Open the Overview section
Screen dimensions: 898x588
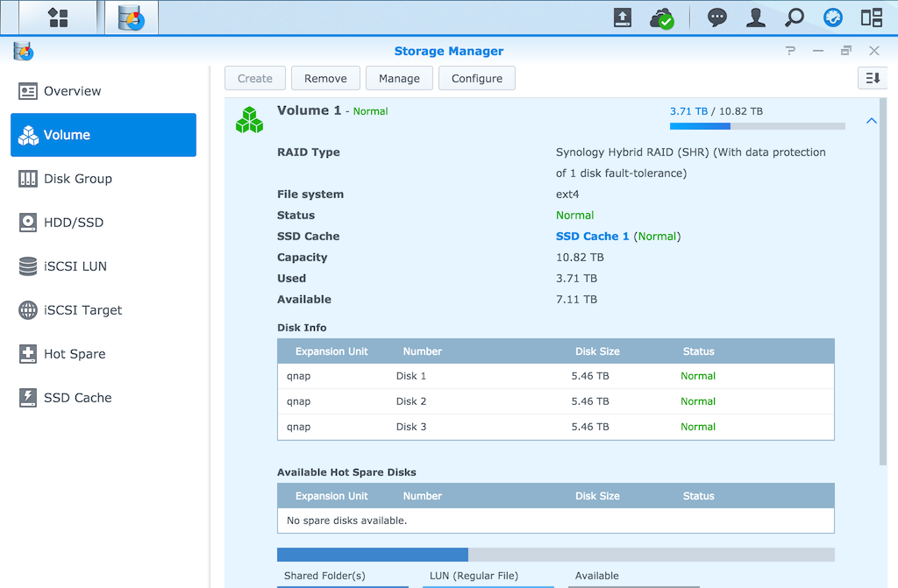[x=103, y=91]
